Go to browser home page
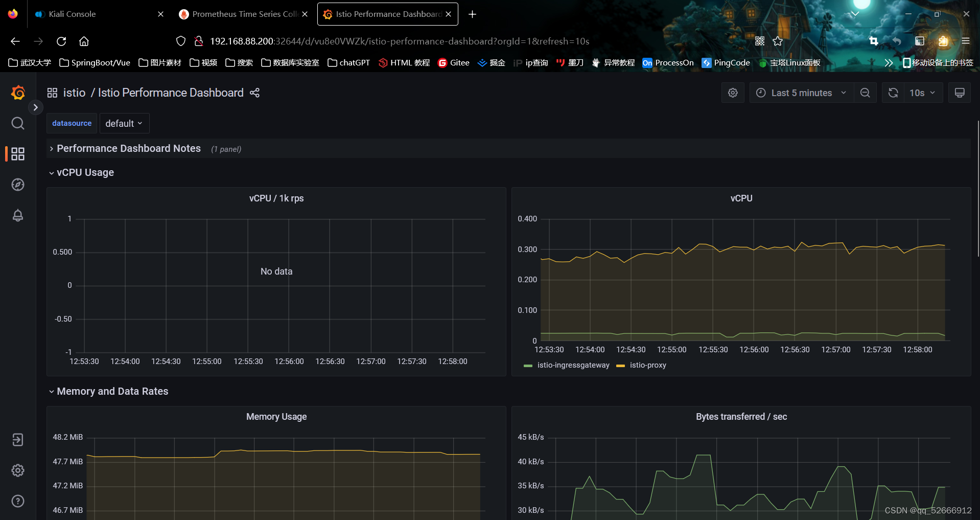 pos(84,41)
